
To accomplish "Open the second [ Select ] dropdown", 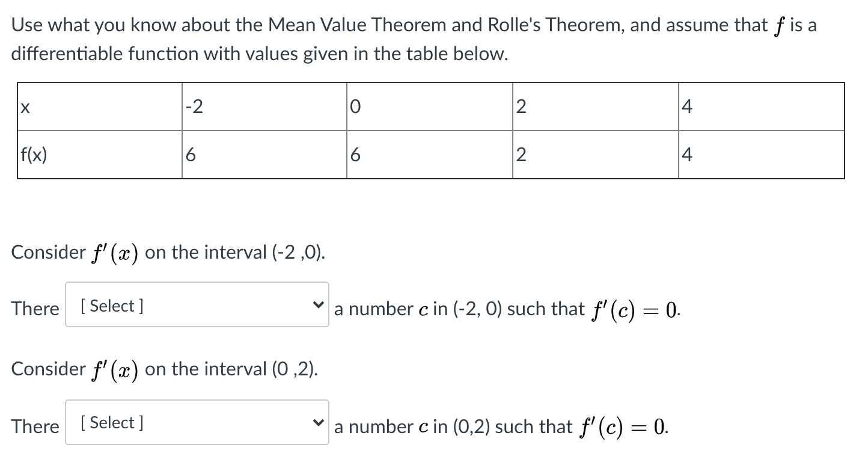I will point(197,422).
